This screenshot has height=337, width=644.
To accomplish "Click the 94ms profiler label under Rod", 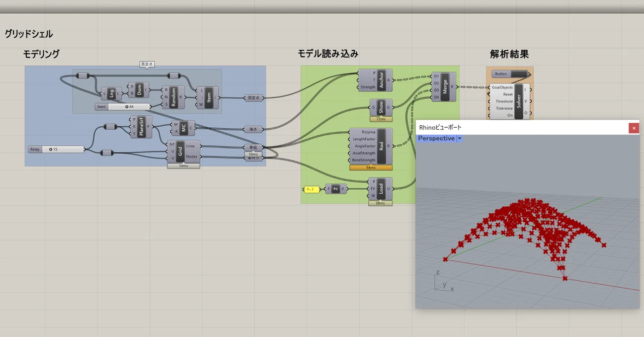I will tap(371, 167).
